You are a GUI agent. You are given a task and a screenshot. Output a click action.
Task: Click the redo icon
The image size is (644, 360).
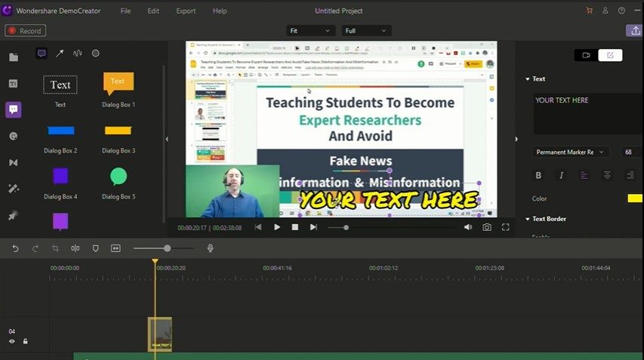tap(35, 248)
